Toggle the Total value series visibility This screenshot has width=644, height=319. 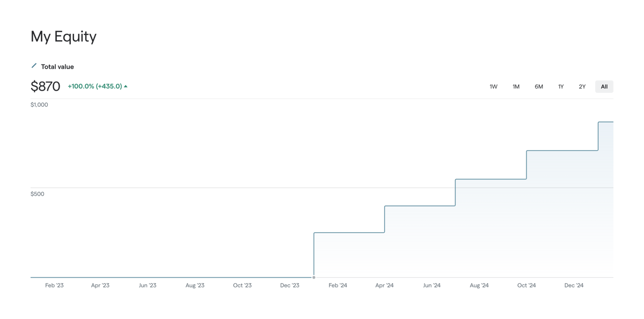click(57, 66)
